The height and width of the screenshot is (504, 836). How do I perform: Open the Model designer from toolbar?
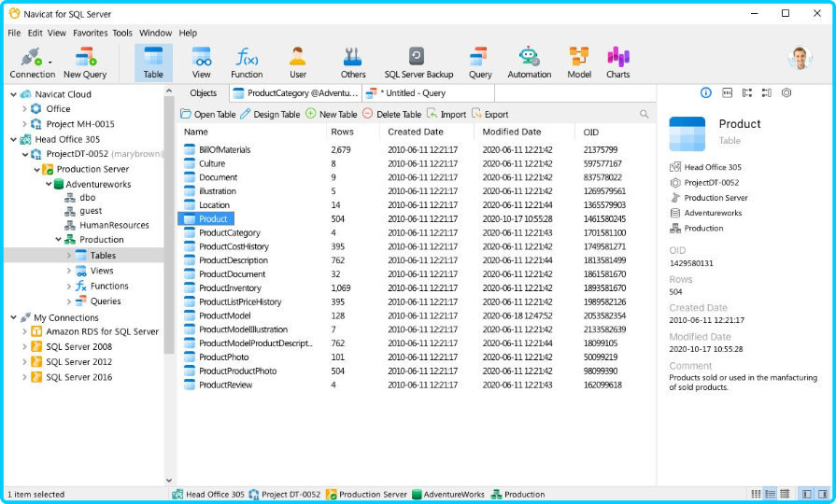(579, 62)
